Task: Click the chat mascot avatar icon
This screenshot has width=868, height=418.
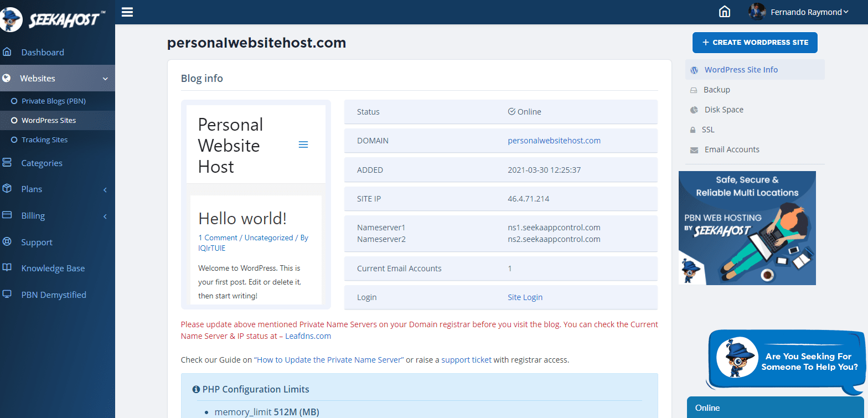Action: [x=737, y=357]
